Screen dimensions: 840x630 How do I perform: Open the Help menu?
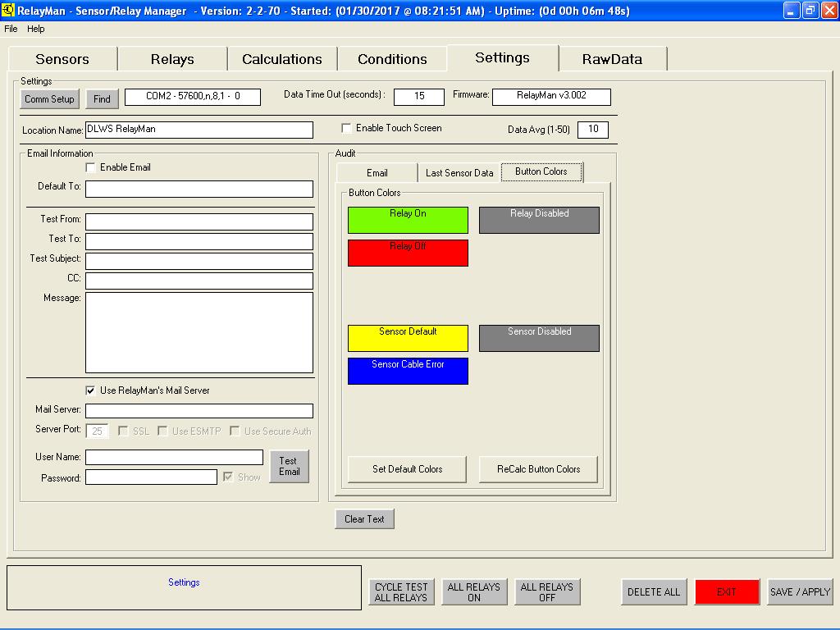tap(36, 29)
